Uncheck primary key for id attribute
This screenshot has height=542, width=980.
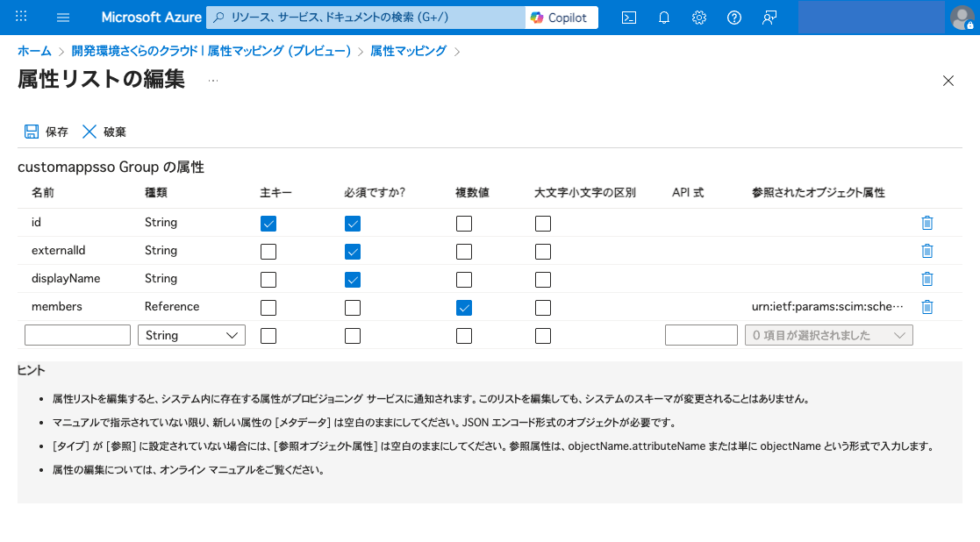[268, 223]
